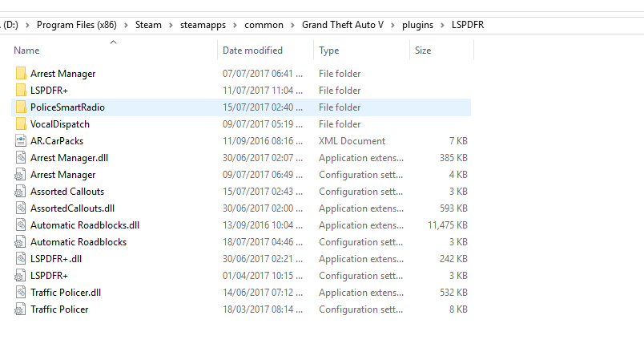Select the Traffic Policer.dll file name
The width and height of the screenshot is (644, 364).
pos(66,293)
